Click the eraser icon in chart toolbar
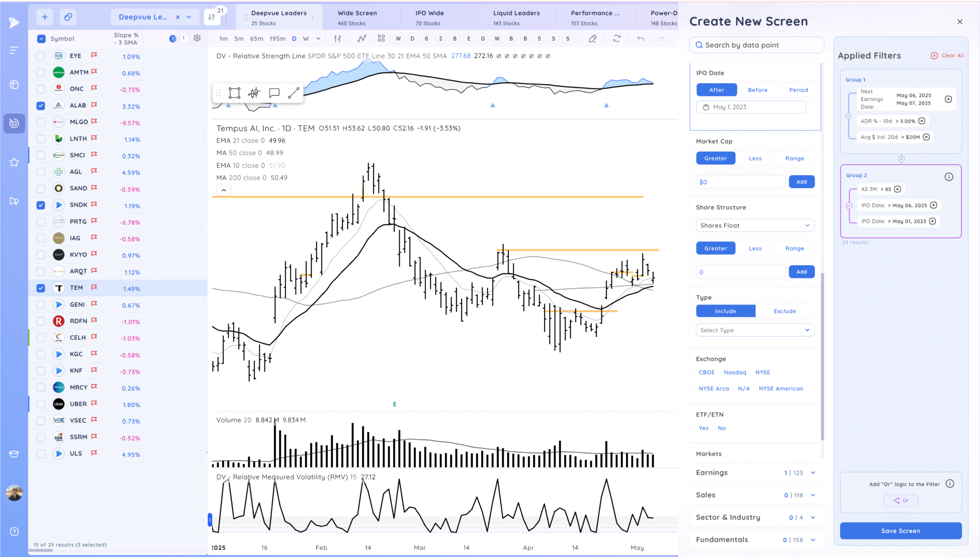The image size is (980, 557). (x=593, y=38)
